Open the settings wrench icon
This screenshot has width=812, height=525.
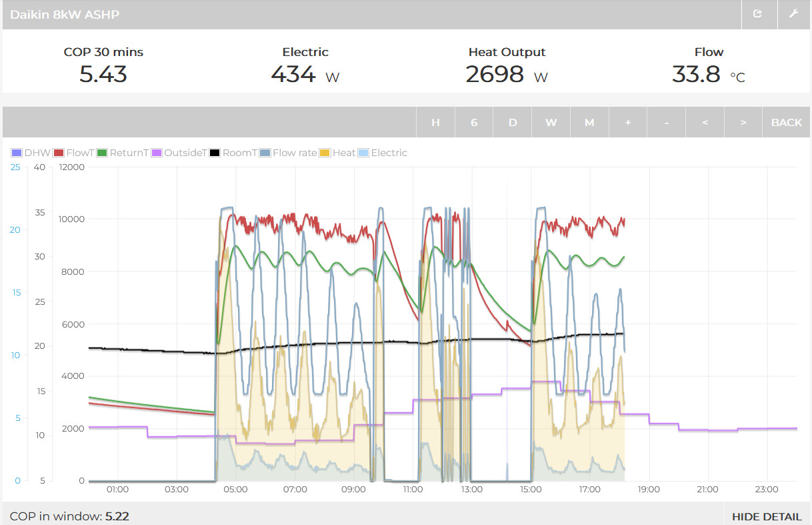click(793, 14)
